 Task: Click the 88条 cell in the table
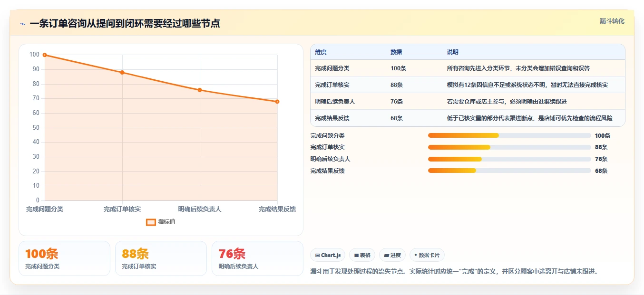pos(397,85)
